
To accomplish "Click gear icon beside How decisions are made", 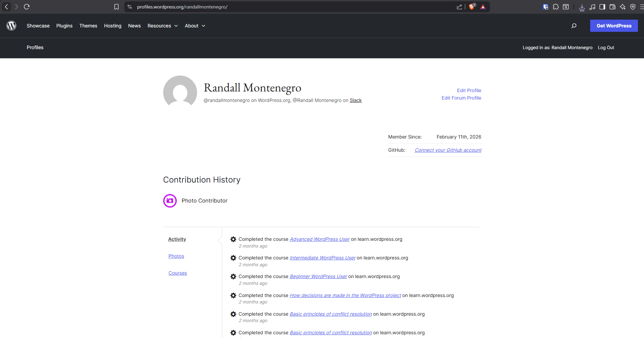I will (x=233, y=295).
